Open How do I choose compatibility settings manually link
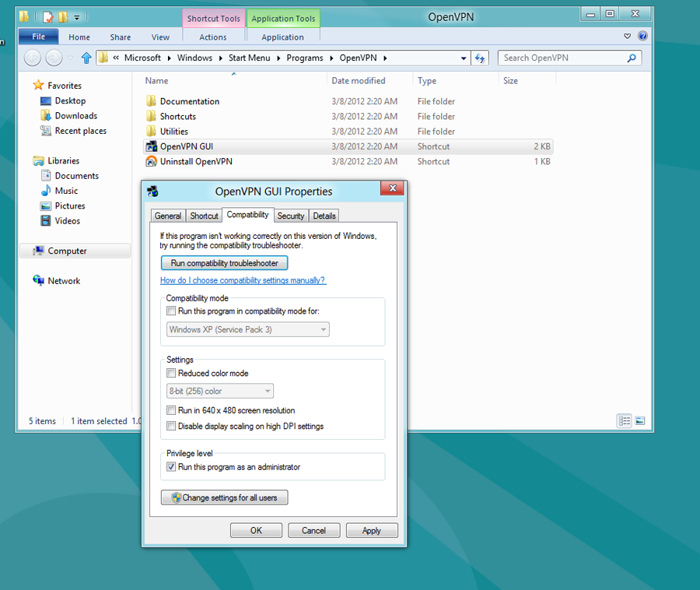Screen dimensions: 700x590 pos(243,280)
